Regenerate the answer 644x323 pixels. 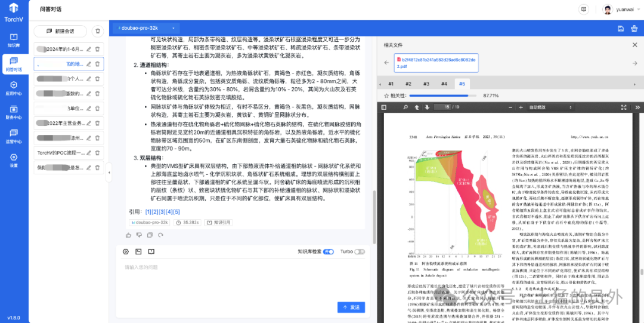[x=160, y=235]
